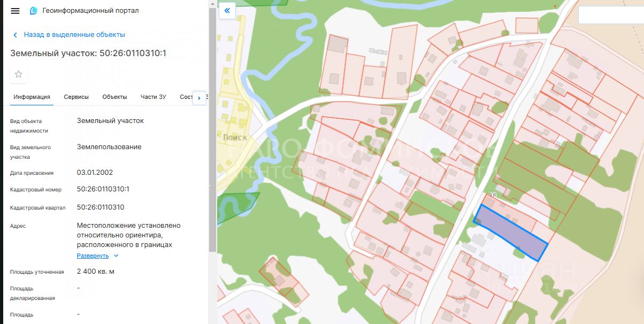Click the Развернуть link
Image resolution: width=644 pixels, height=324 pixels.
tap(93, 256)
